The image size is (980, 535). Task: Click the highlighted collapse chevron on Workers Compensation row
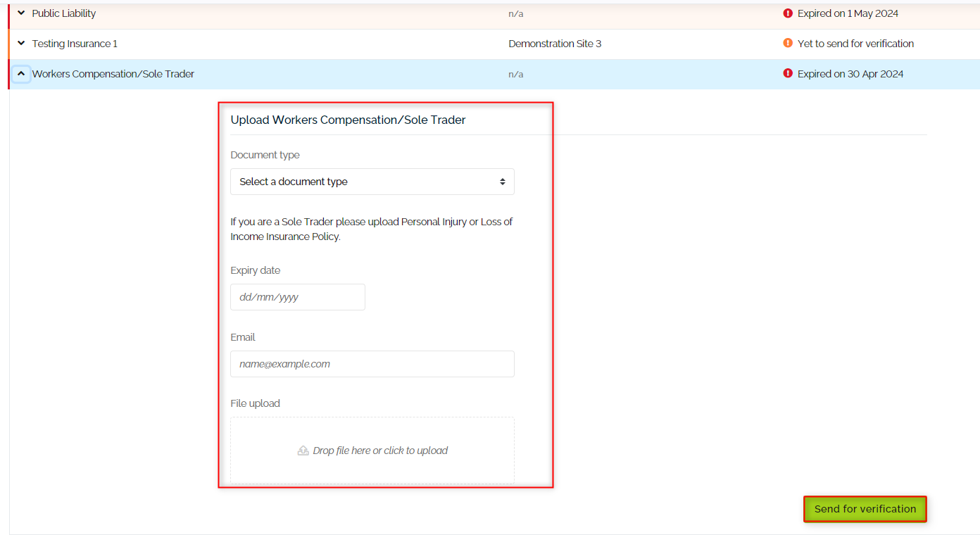[x=20, y=73]
